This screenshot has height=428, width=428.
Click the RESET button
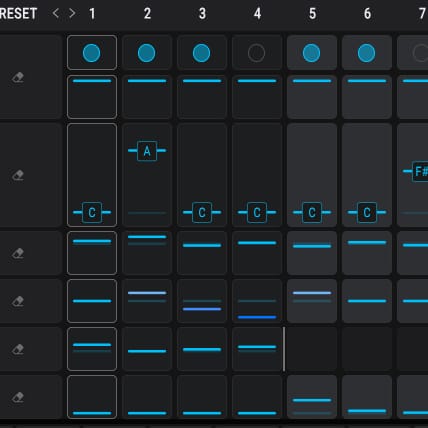click(x=18, y=14)
